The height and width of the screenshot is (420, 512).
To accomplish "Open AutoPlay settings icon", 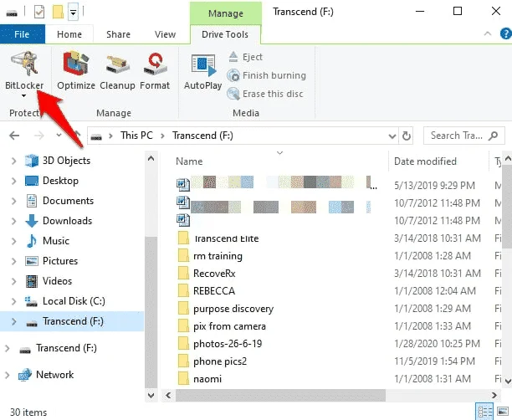I will [x=202, y=71].
